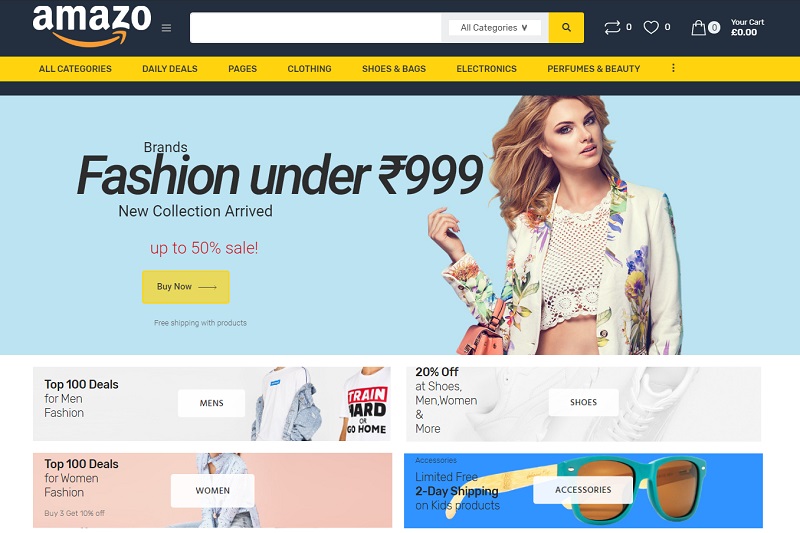This screenshot has height=533, width=800.
Task: Open the three-dot more menu in navigation
Action: coord(673,68)
